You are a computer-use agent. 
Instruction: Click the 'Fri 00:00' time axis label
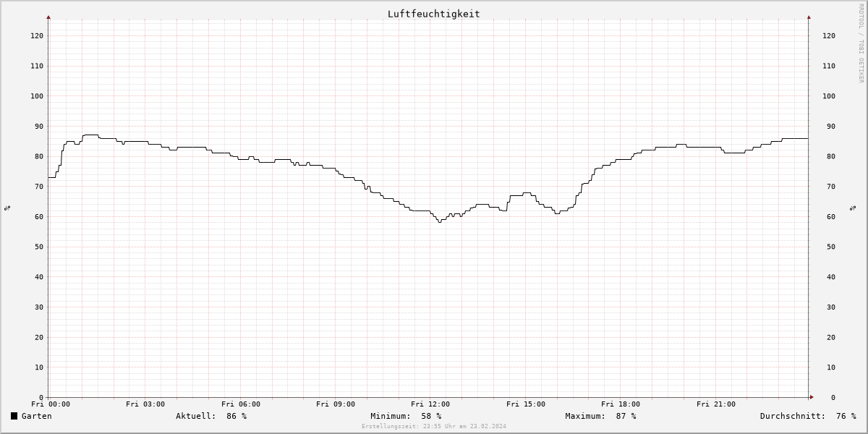[51, 404]
